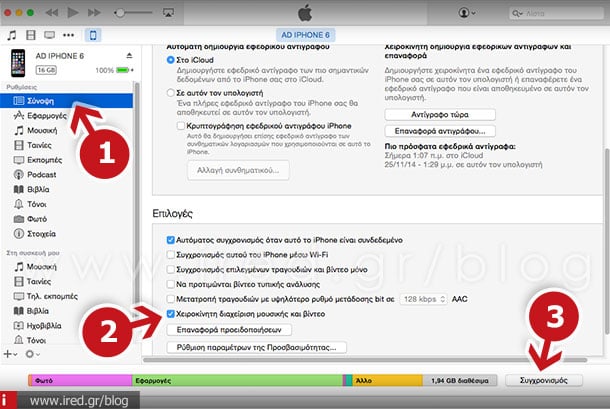Click Αλλαγή συνθηματικού button
The width and height of the screenshot is (610, 409).
[x=238, y=170]
